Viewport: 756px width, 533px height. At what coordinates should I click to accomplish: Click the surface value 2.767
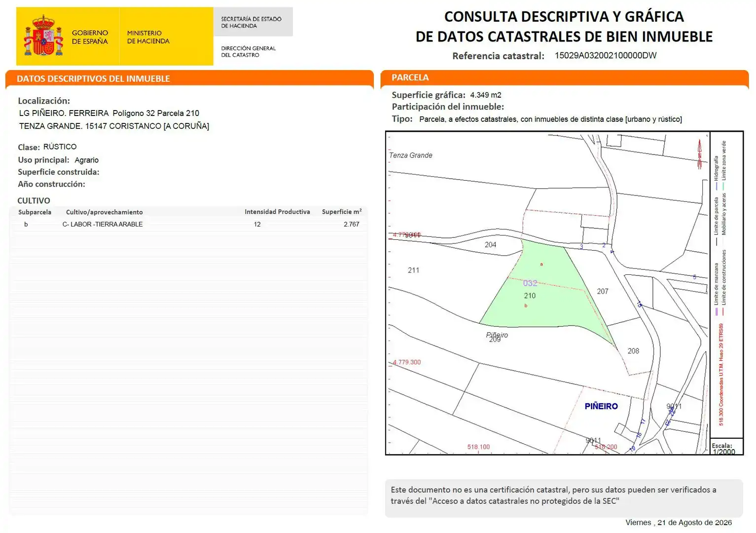[352, 224]
